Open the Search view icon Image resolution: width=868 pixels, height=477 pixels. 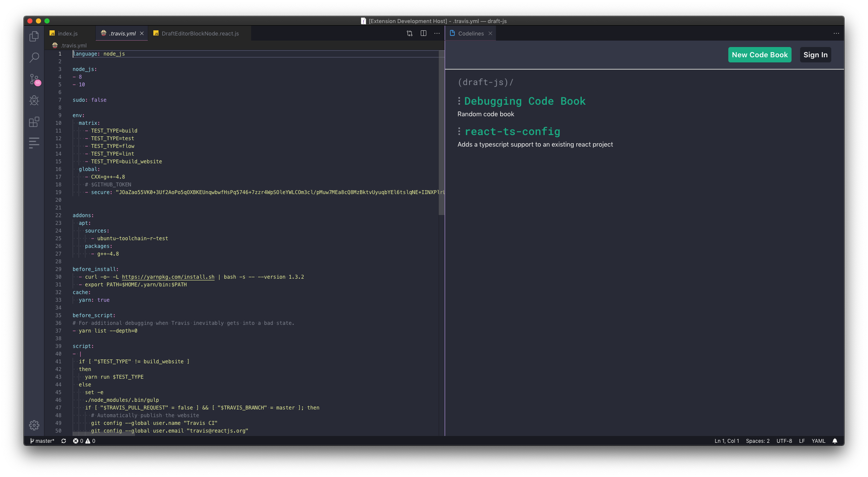point(34,57)
